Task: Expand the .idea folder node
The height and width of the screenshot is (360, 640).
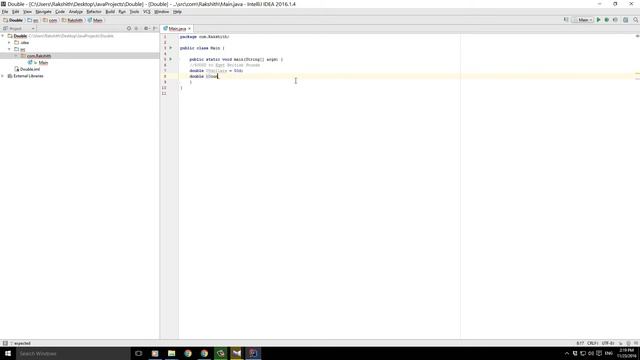Action: pos(9,42)
